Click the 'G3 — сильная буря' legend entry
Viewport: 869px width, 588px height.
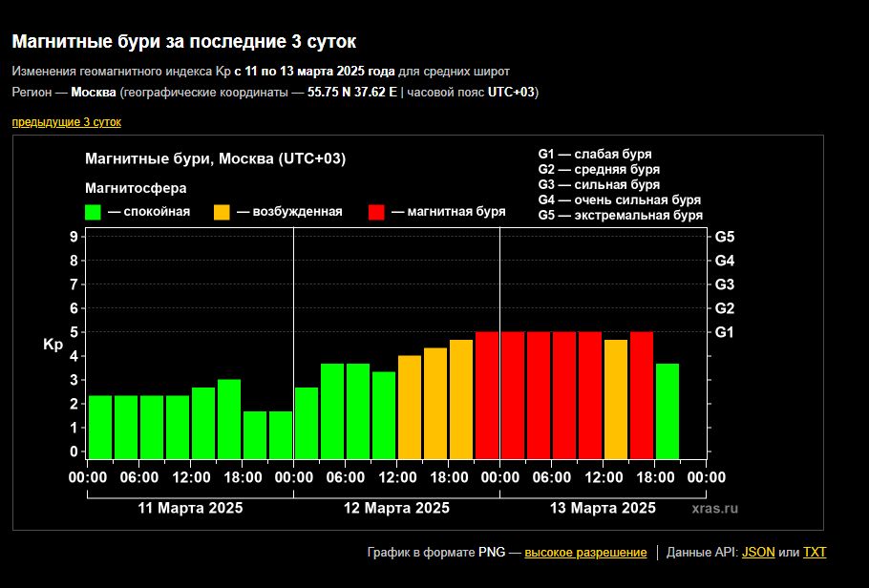(x=599, y=184)
